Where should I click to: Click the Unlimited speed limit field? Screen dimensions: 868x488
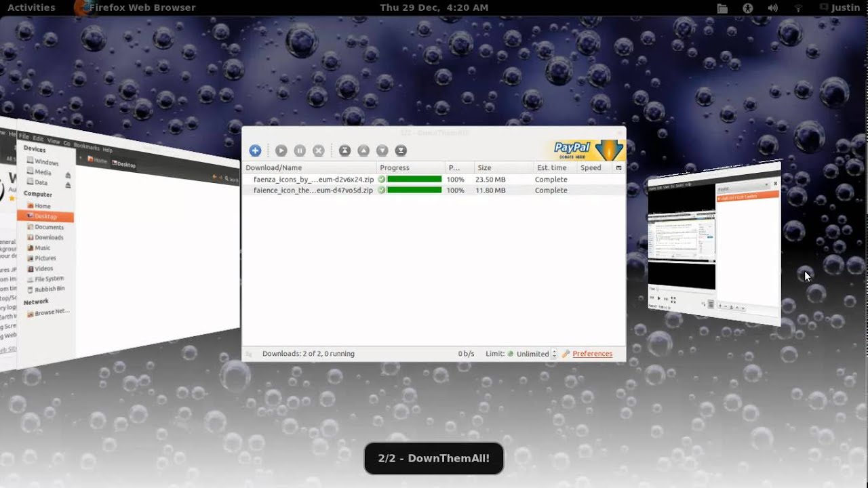click(x=532, y=354)
